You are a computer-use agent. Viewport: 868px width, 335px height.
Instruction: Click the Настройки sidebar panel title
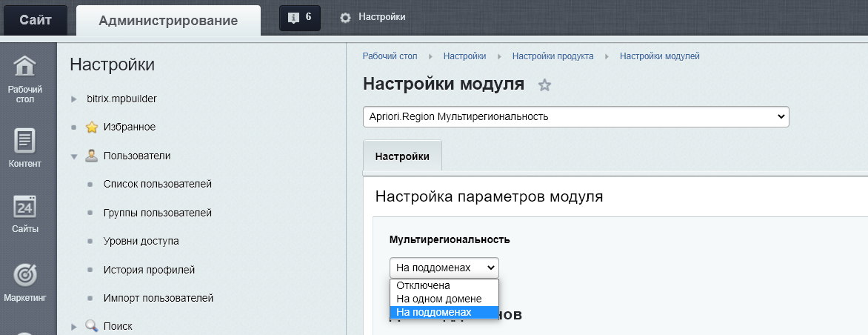(113, 64)
